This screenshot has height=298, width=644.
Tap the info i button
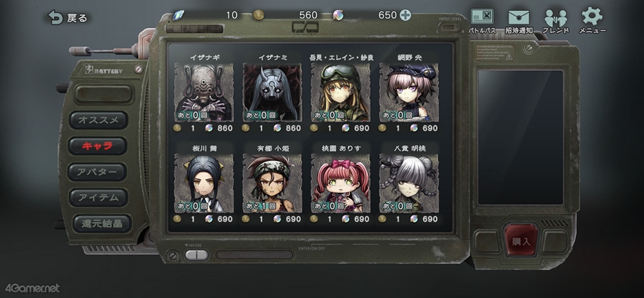click(x=196, y=255)
